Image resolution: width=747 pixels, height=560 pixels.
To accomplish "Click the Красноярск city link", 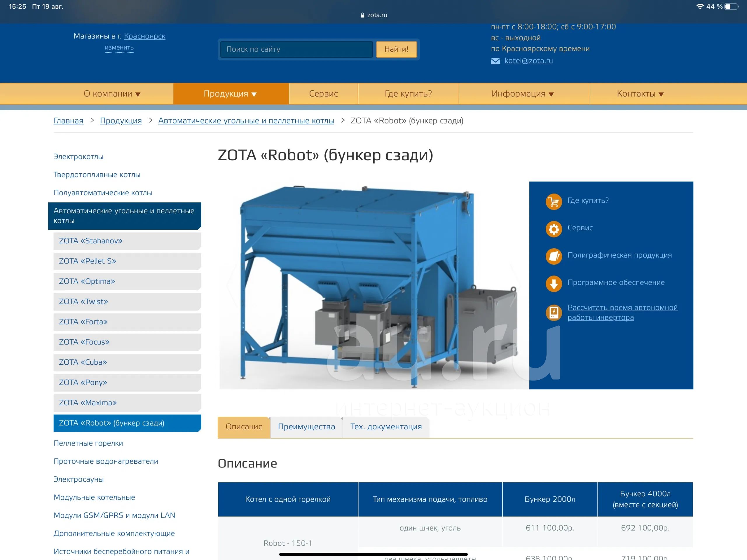I will 144,36.
